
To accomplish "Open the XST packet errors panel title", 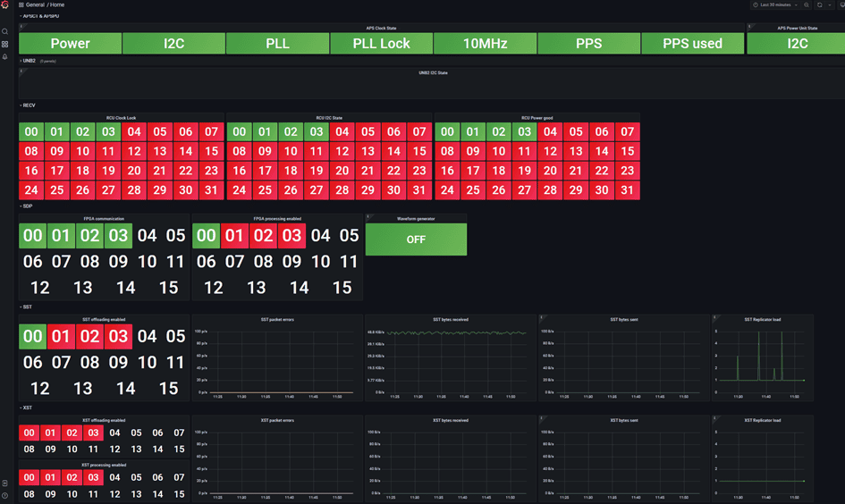I will [x=277, y=420].
